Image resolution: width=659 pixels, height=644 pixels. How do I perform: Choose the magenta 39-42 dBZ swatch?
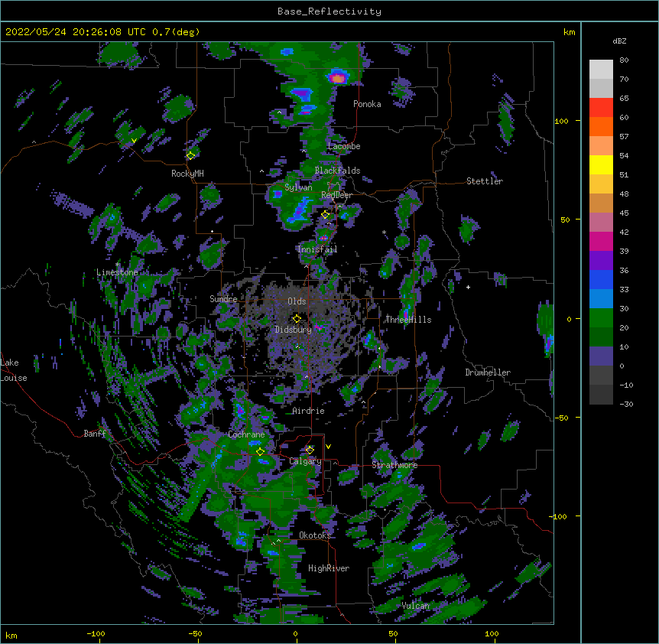601,241
